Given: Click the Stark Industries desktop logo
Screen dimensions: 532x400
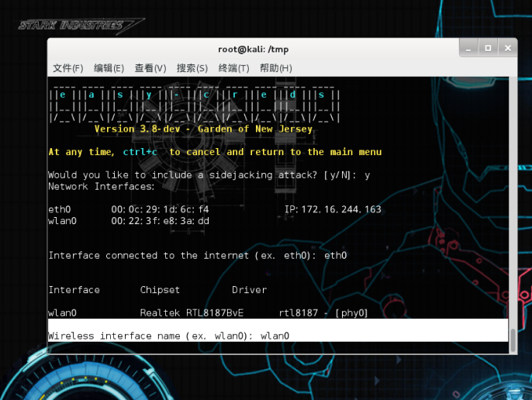Looking at the screenshot, I should pyautogui.click(x=81, y=26).
